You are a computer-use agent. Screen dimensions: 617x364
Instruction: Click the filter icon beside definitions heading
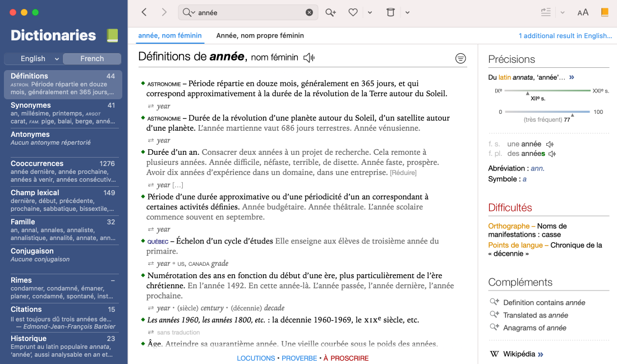(461, 58)
